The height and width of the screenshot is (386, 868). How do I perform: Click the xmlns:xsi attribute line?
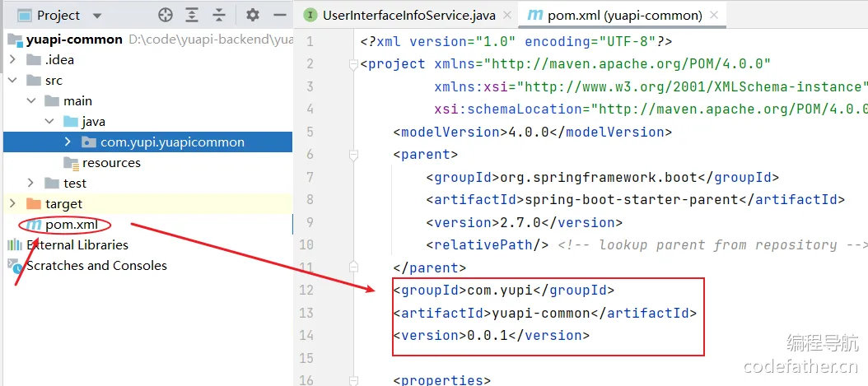(651, 86)
